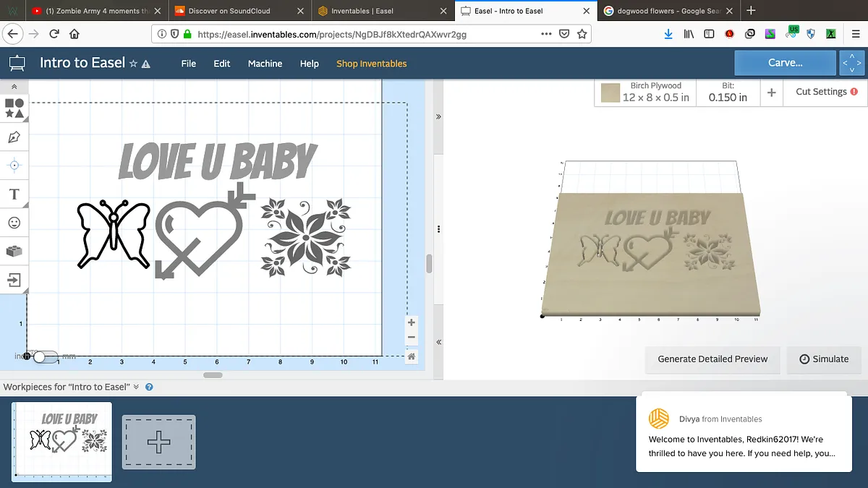Toggle units between inch and mm

[45, 356]
